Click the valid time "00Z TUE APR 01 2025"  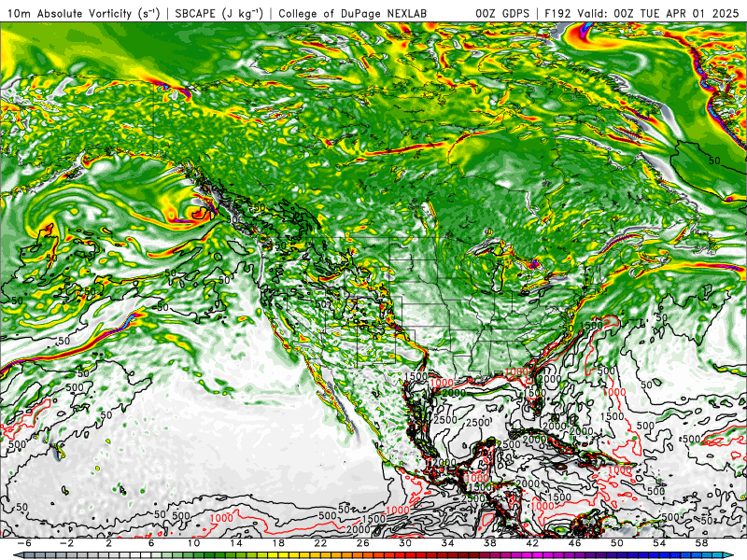676,13
